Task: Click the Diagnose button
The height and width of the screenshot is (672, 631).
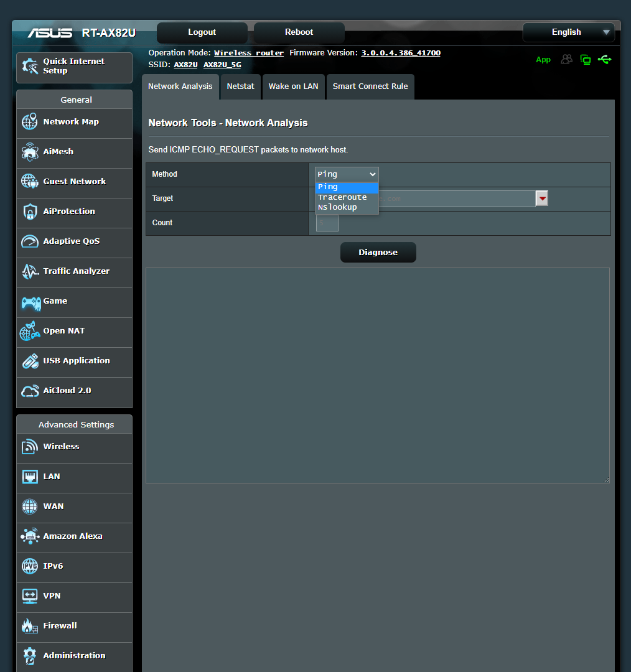Action: point(378,253)
